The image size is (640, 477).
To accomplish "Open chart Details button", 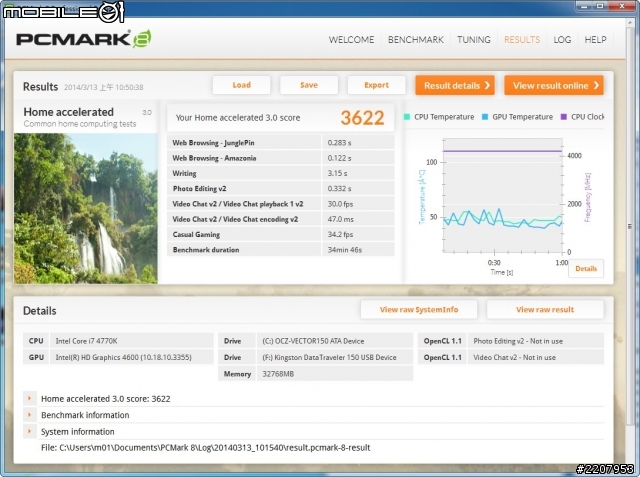I will pos(586,268).
